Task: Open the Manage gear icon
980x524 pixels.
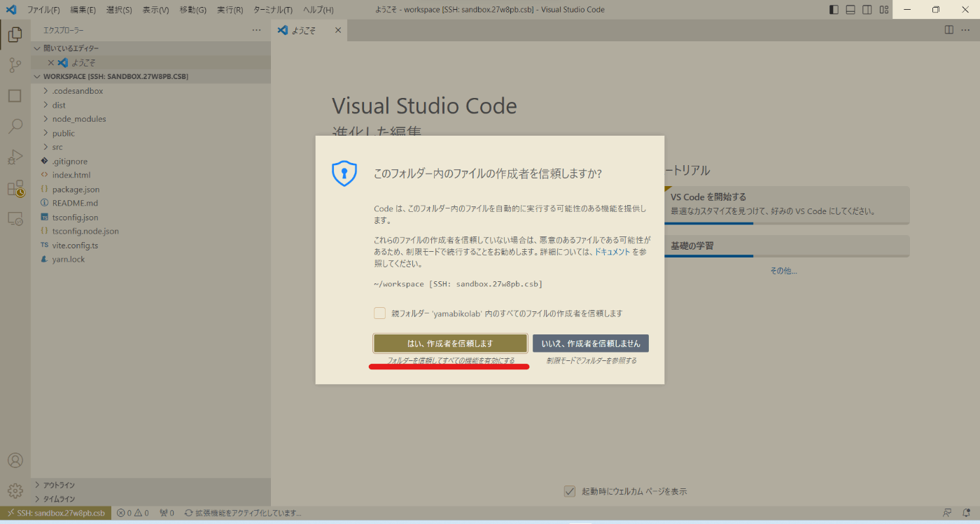Action: point(15,491)
